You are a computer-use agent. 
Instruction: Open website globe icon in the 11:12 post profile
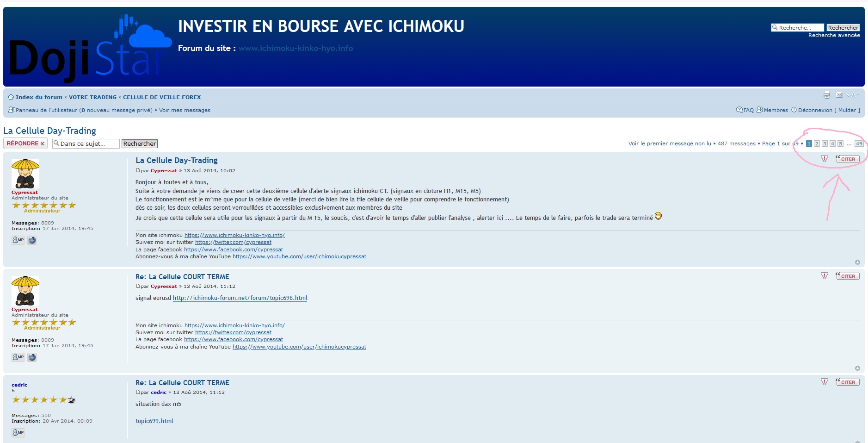(x=32, y=357)
